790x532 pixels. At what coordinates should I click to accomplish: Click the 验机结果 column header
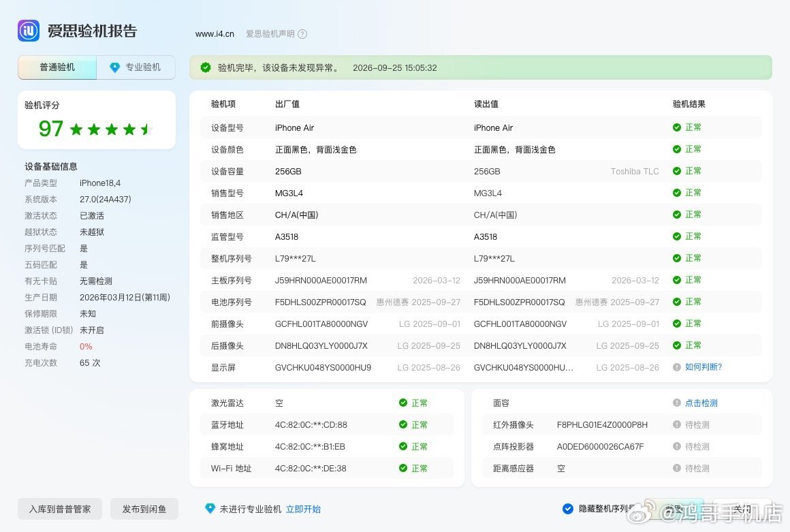tap(689, 104)
